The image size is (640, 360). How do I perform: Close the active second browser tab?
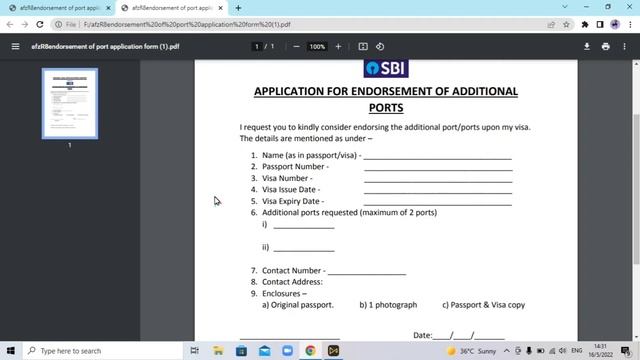220,8
